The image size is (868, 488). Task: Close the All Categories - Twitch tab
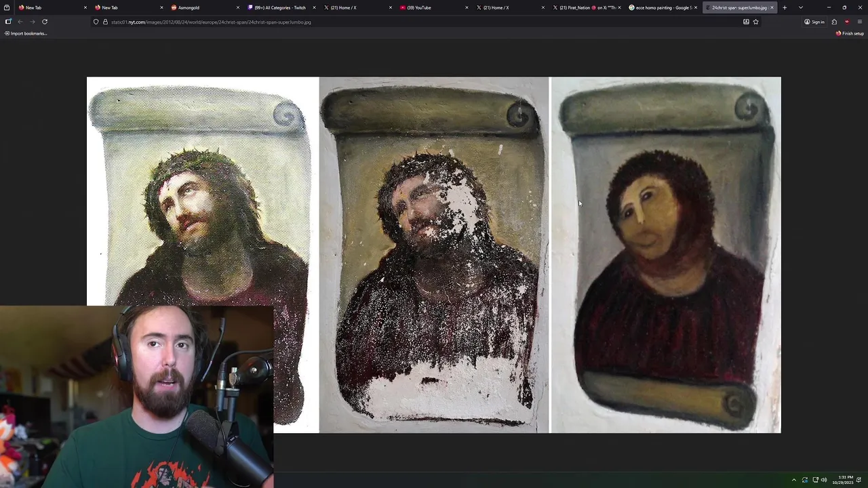(314, 7)
